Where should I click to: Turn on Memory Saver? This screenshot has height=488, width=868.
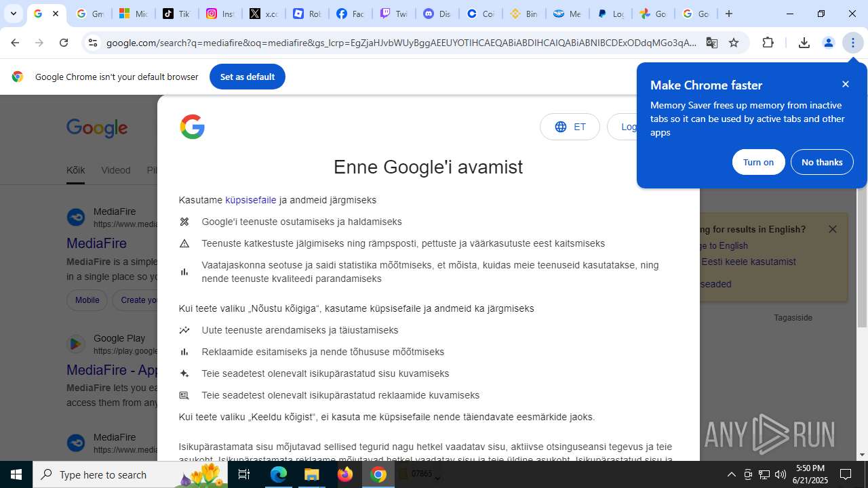pos(758,162)
